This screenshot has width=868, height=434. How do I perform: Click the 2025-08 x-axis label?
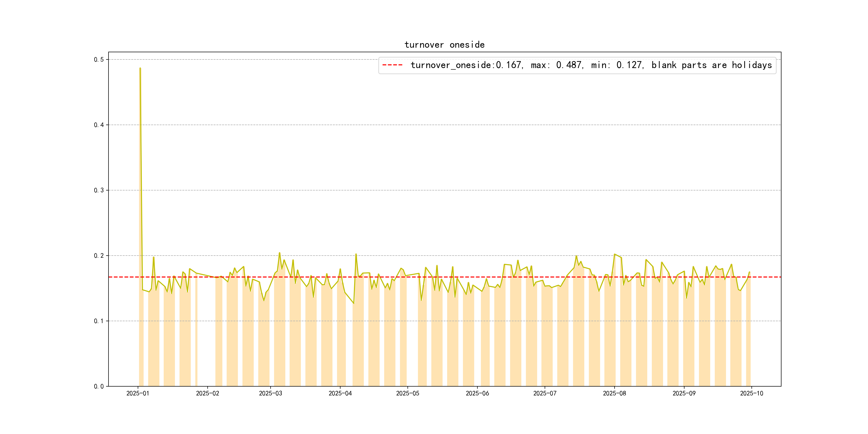pyautogui.click(x=614, y=393)
